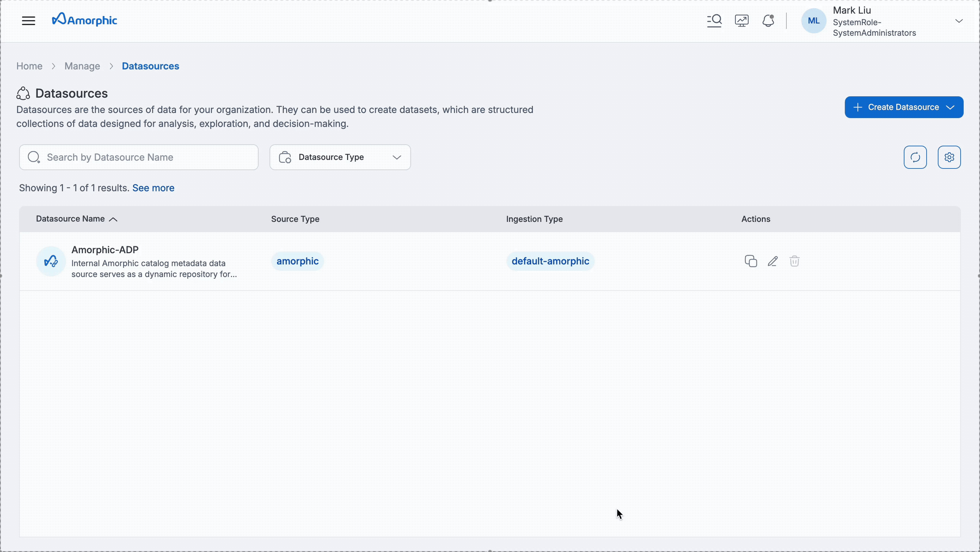Expand the Create Datasource options chevron
Image resolution: width=980 pixels, height=552 pixels.
950,107
